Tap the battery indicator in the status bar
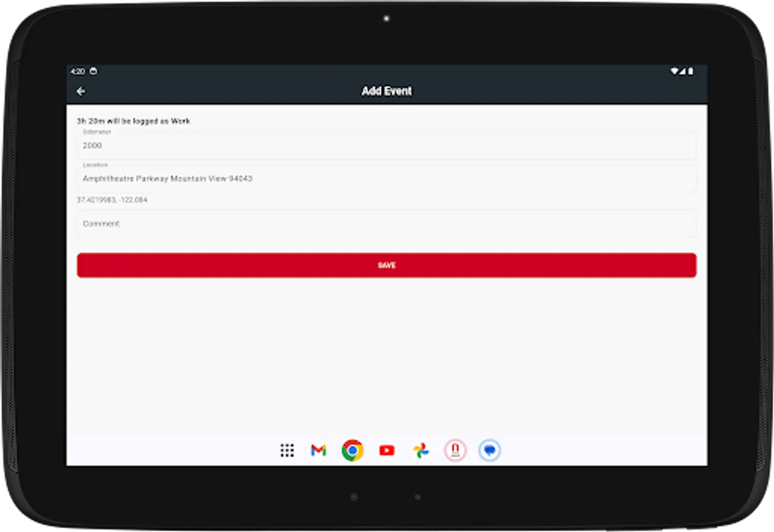774x532 pixels. (x=691, y=70)
